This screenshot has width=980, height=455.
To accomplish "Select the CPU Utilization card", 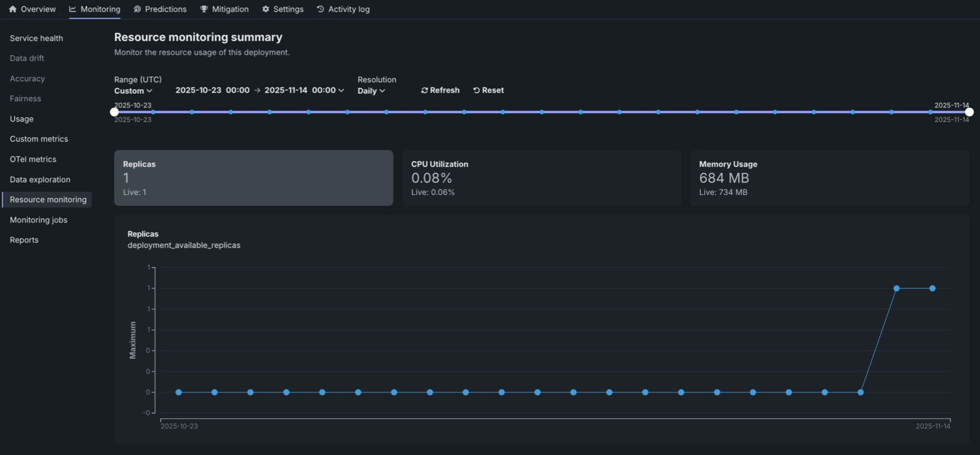I will [541, 178].
